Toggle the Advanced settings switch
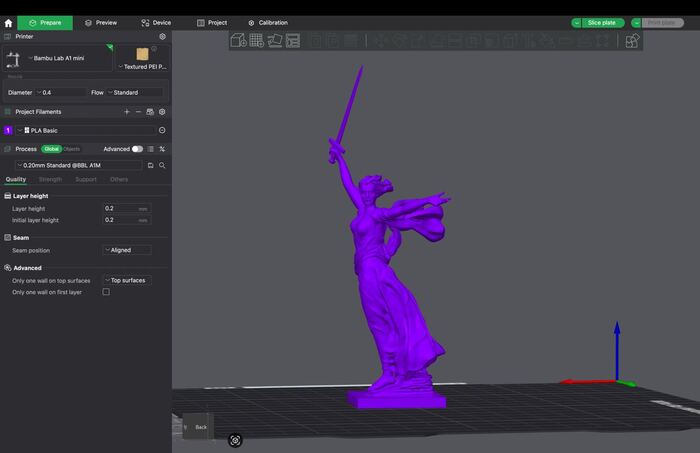 point(138,149)
